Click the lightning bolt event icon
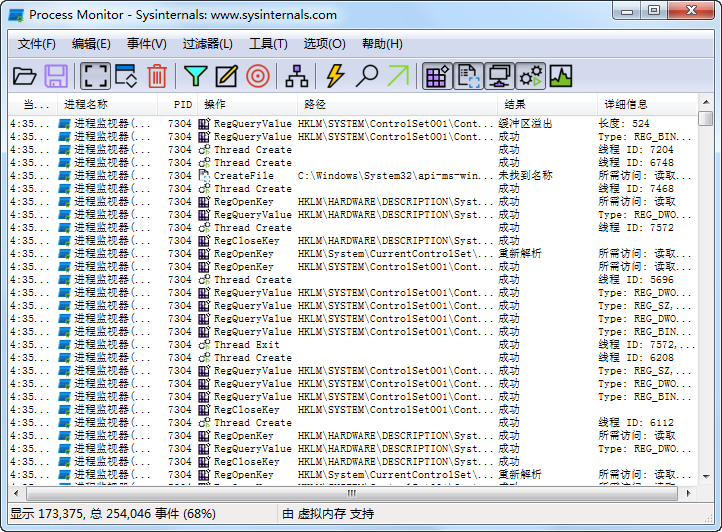This screenshot has height=532, width=722. 336,76
